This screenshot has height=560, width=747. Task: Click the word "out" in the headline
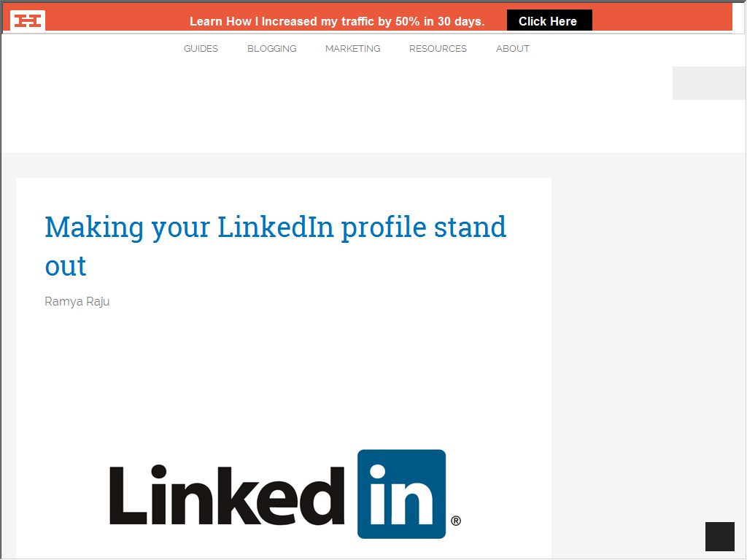pyautogui.click(x=65, y=266)
